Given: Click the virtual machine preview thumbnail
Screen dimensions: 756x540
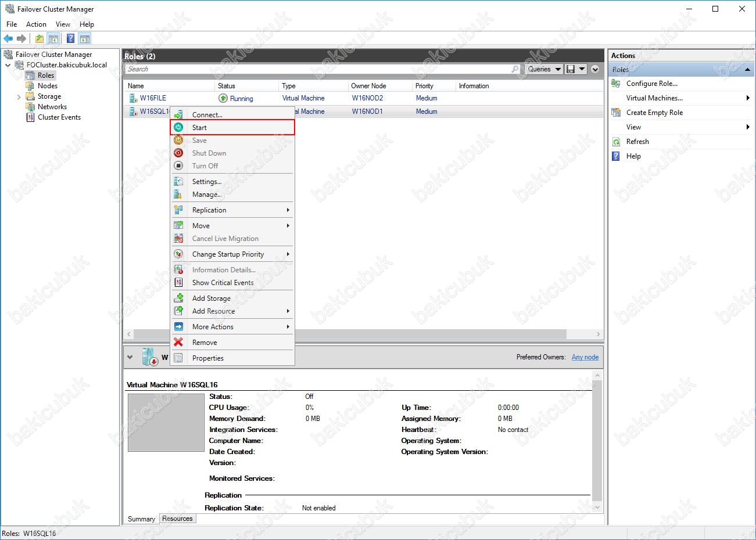Looking at the screenshot, I should [x=166, y=423].
